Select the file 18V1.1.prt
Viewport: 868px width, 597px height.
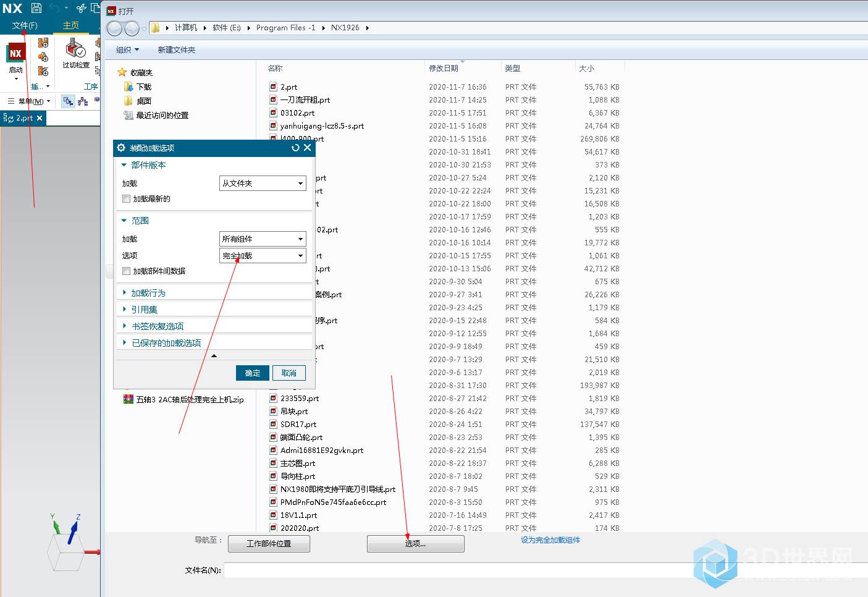[x=298, y=515]
